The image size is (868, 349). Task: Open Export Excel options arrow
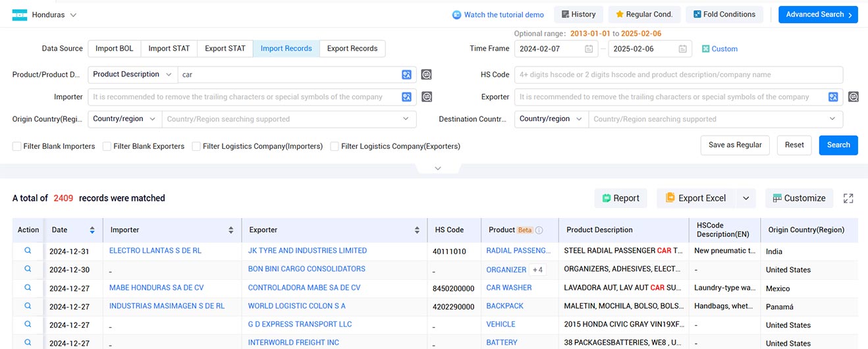(746, 198)
